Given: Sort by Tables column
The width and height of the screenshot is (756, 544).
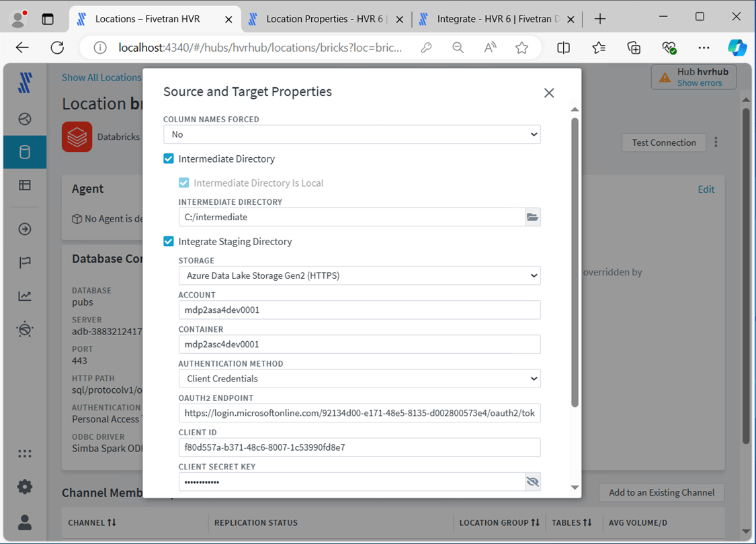Looking at the screenshot, I should [x=587, y=523].
